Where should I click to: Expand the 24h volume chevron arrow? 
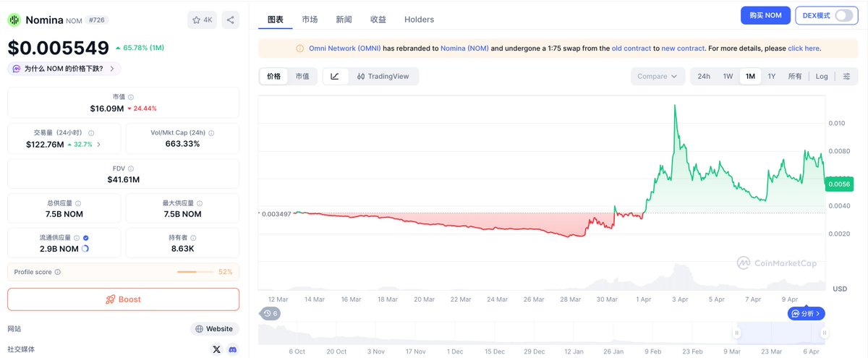pyautogui.click(x=98, y=145)
